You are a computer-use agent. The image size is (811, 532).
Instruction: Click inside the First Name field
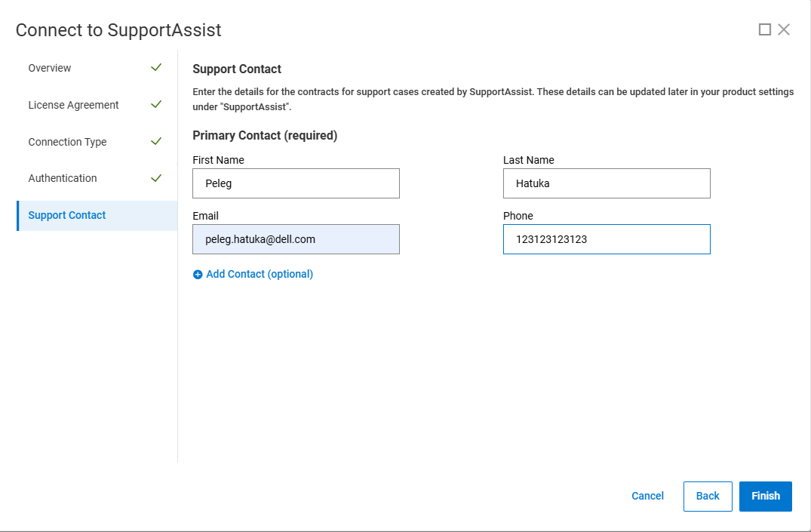(296, 183)
